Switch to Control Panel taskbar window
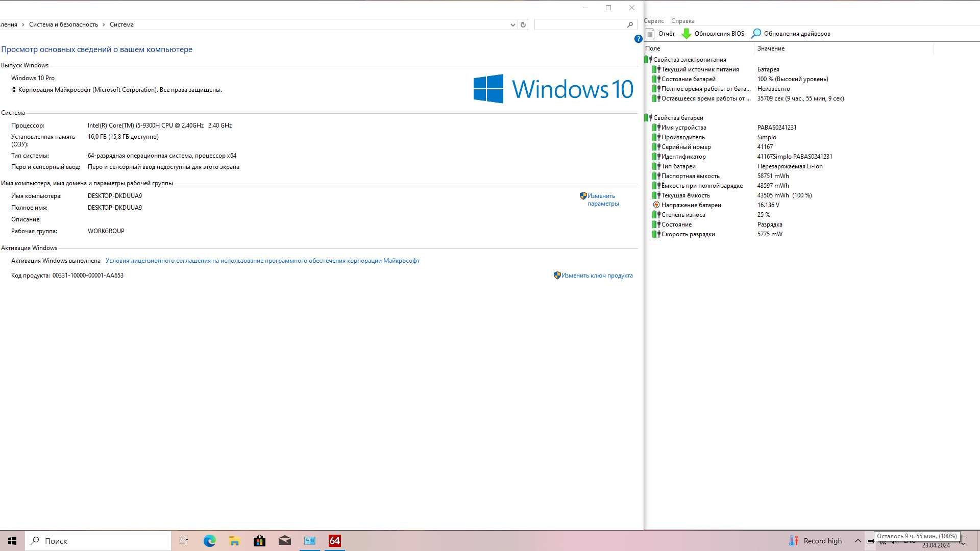The height and width of the screenshot is (551, 980). pyautogui.click(x=309, y=541)
